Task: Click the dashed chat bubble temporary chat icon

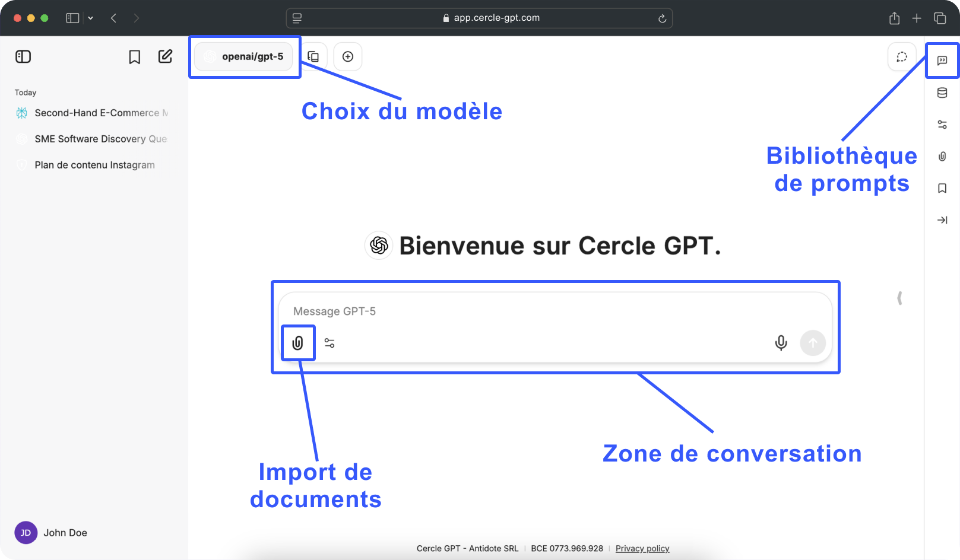Action: point(902,57)
